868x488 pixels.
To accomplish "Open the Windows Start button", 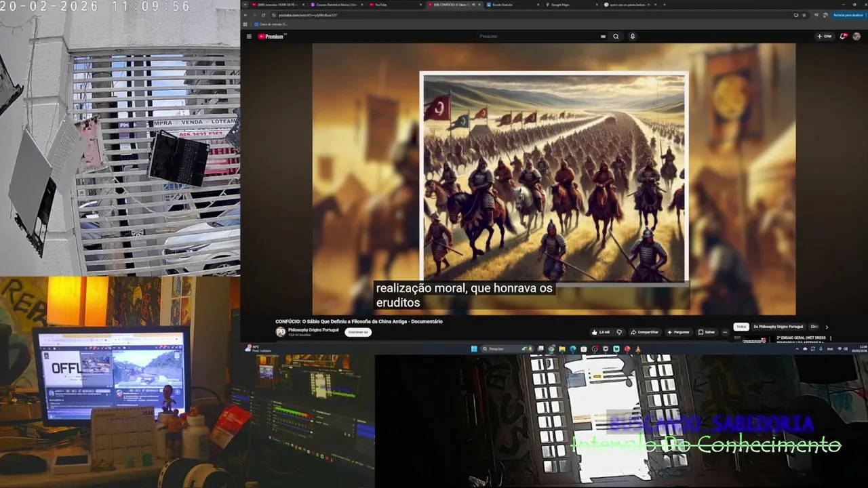I will [x=474, y=348].
